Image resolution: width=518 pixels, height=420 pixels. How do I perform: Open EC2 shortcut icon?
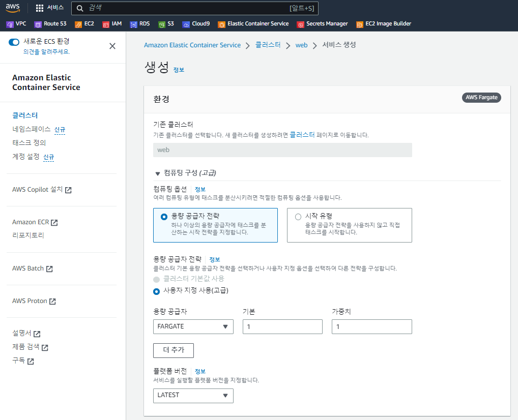click(x=78, y=24)
